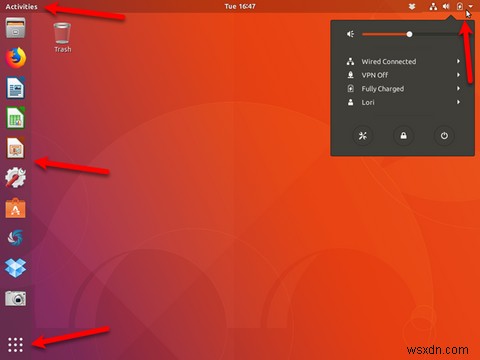
Task: Open the power off button in system menu
Action: (444, 136)
